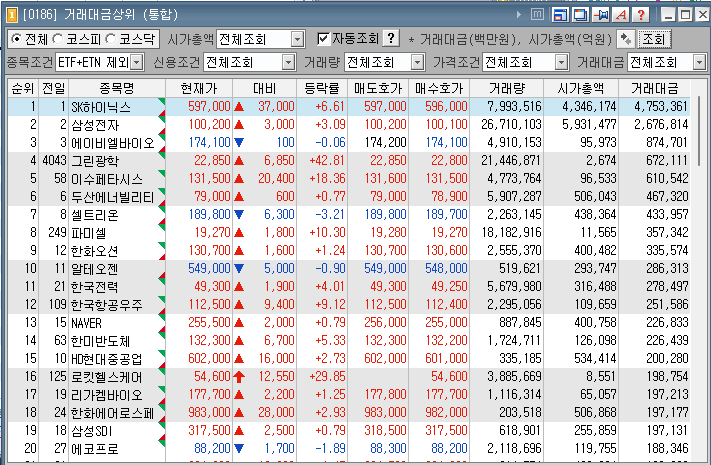Click the cascading windows duplicate icon
The height and width of the screenshot is (465, 711).
580,15
